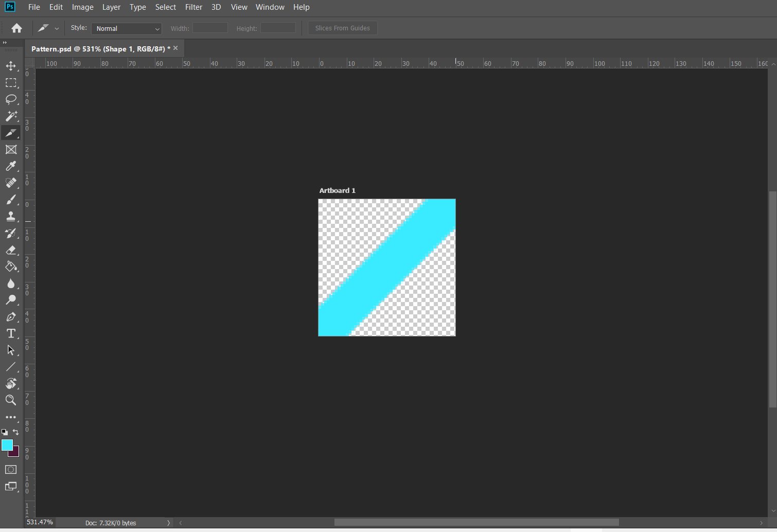Activate the Horizontal Type tool

coord(11,333)
